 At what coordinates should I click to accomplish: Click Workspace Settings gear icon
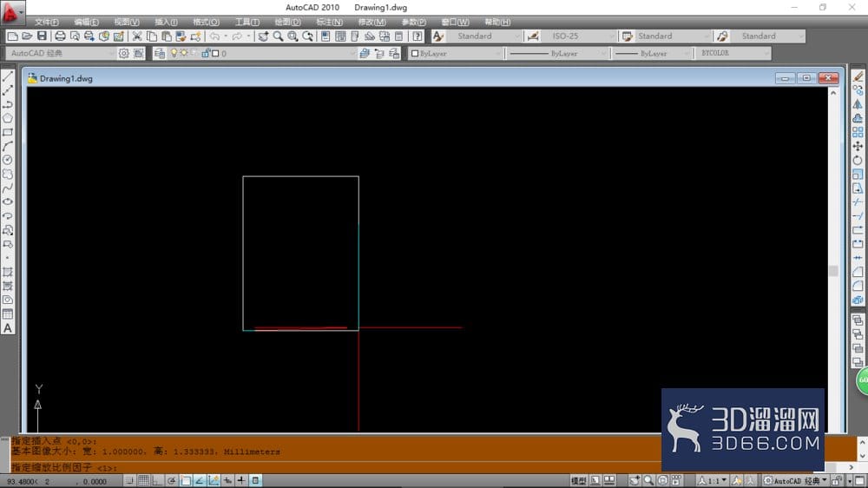(124, 53)
